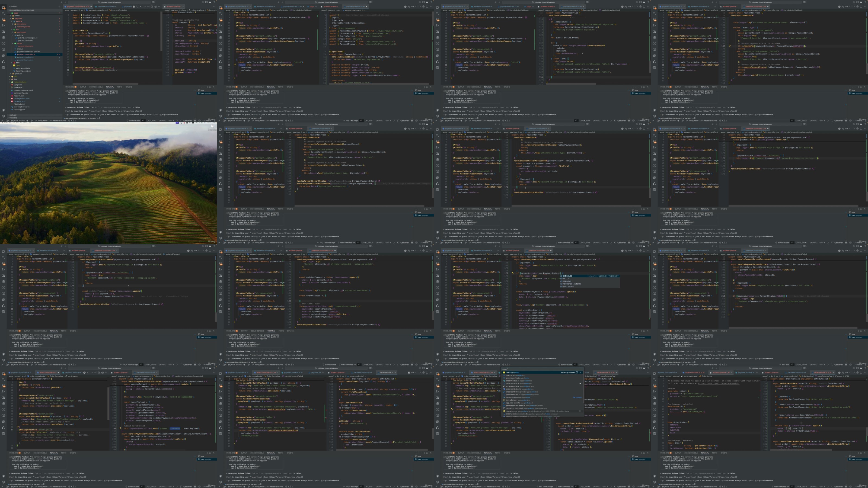Open Manage gear left of OUTLINE section
This screenshot has height=488, width=868.
coord(3,116)
